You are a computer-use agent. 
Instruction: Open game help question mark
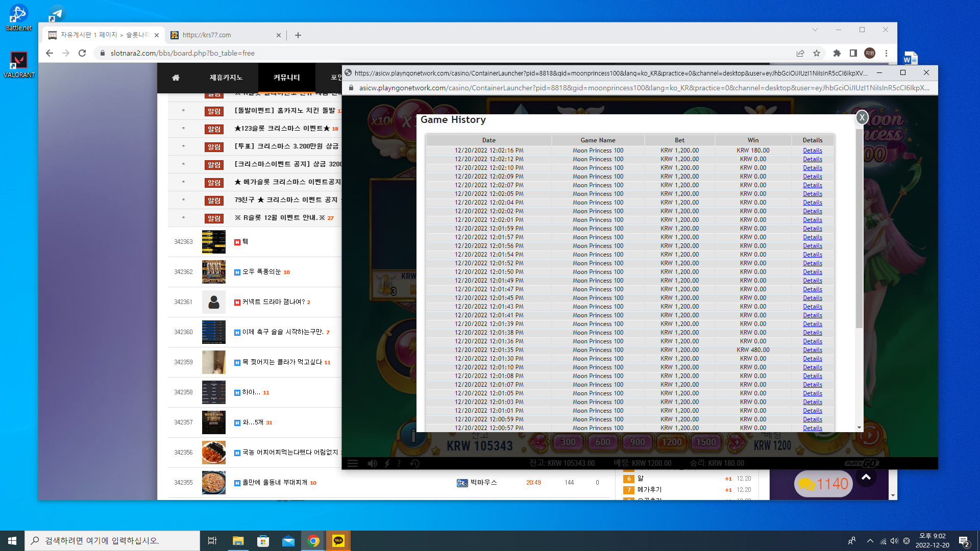[x=399, y=463]
